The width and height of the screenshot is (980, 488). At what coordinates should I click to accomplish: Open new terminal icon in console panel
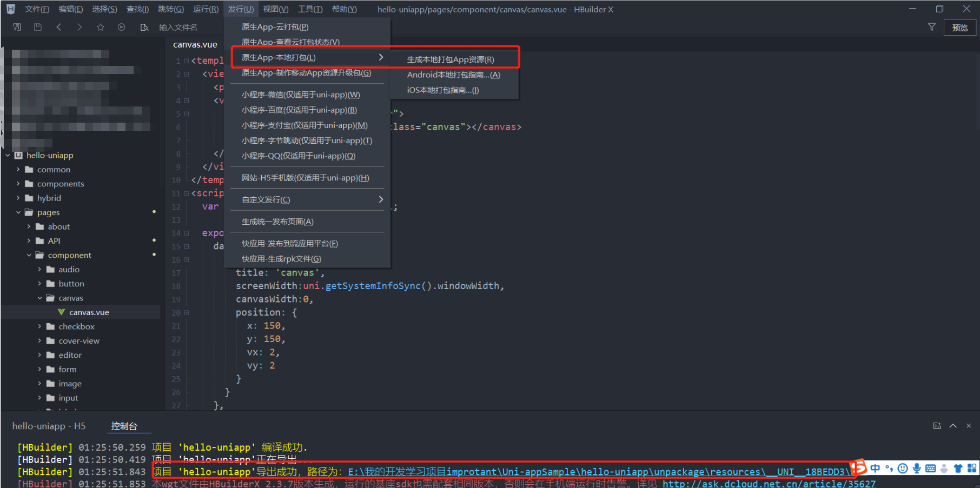pos(937,426)
